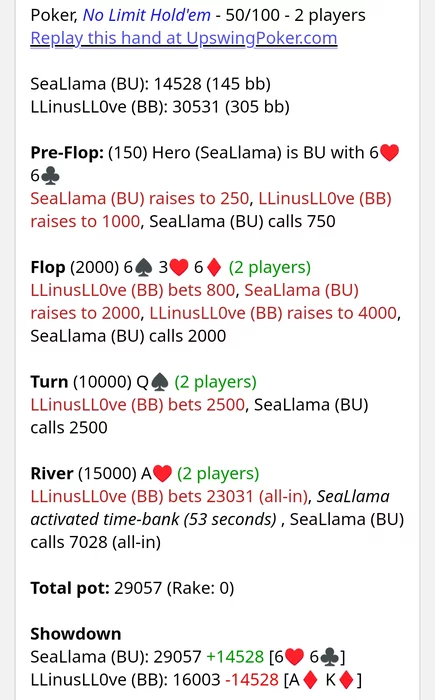Click the spade icon on the flop's first six
The height and width of the screenshot is (700, 435).
[x=143, y=267]
